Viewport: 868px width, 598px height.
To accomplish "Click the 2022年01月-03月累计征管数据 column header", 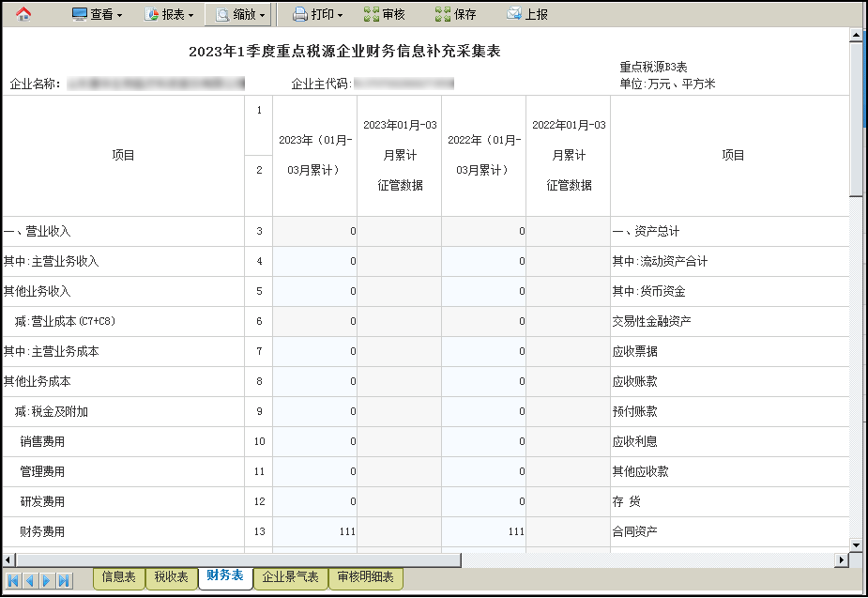I will click(569, 156).
